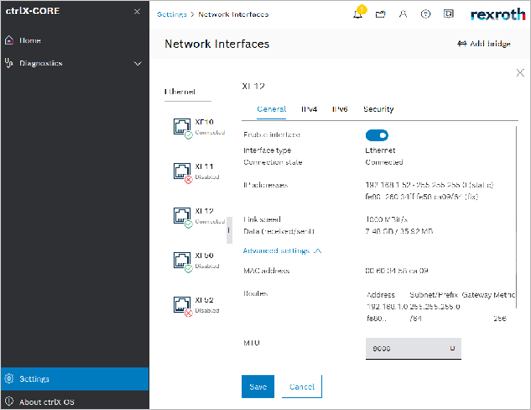Open the help question mark icon
Viewport: 531px width, 410px height.
pos(426,14)
